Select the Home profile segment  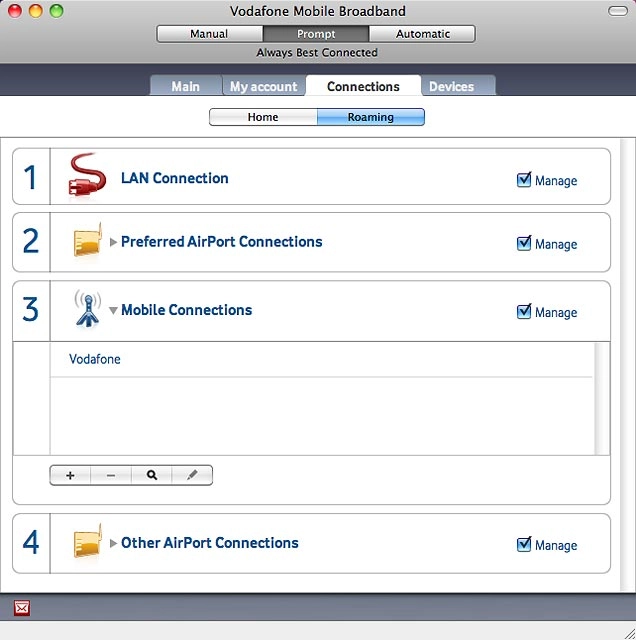coord(263,117)
